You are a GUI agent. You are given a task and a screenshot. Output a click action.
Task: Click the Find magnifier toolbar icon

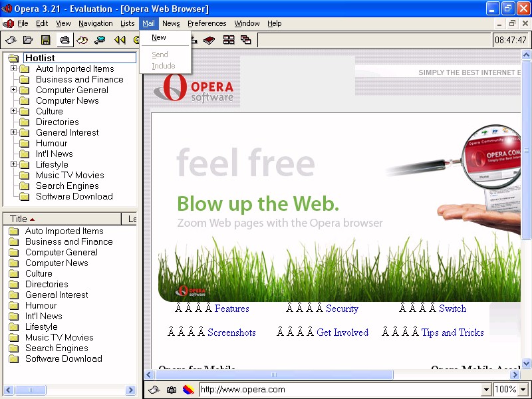tap(100, 40)
